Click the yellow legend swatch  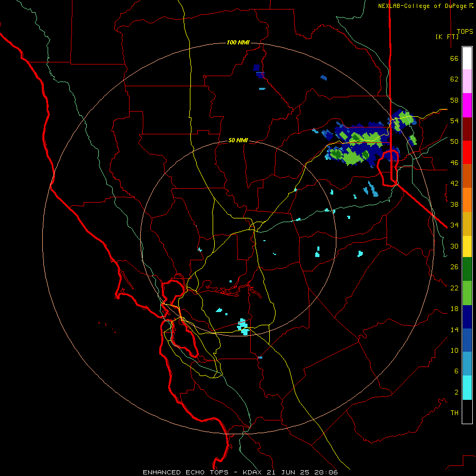tap(467, 246)
